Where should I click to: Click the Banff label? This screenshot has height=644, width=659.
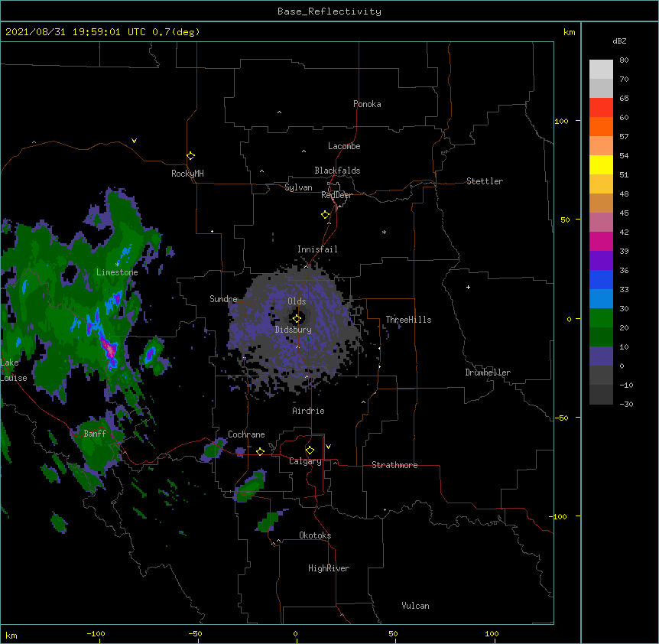point(95,434)
